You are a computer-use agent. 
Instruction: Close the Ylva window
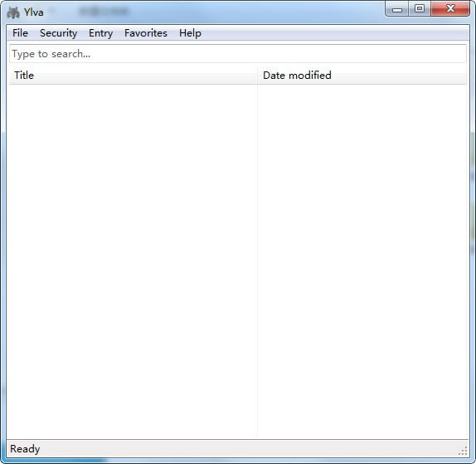point(450,9)
